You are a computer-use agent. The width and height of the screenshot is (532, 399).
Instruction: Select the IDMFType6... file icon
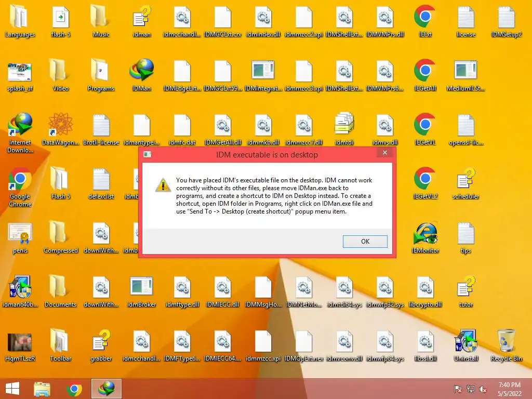tap(182, 341)
